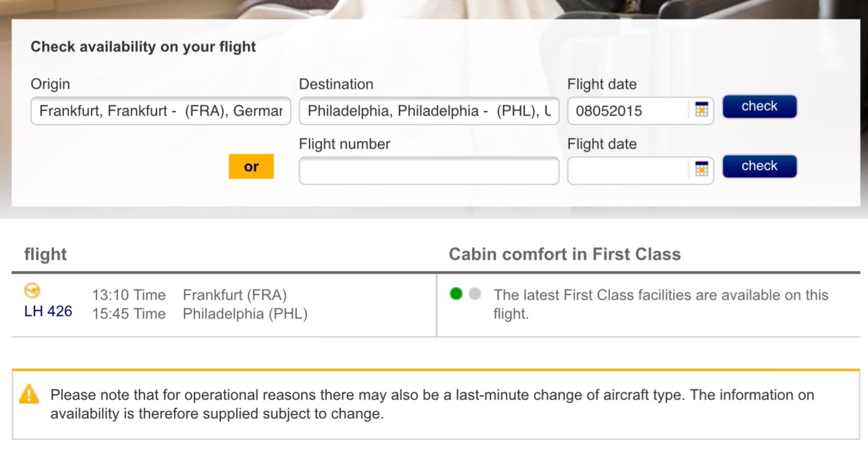The height and width of the screenshot is (473, 868).
Task: Click the empty Flight number field
Action: [x=429, y=171]
